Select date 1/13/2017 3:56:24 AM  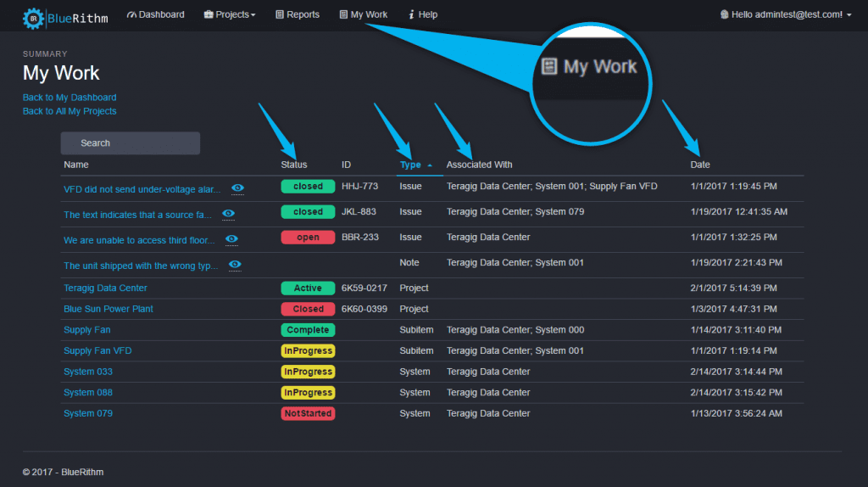click(x=737, y=413)
